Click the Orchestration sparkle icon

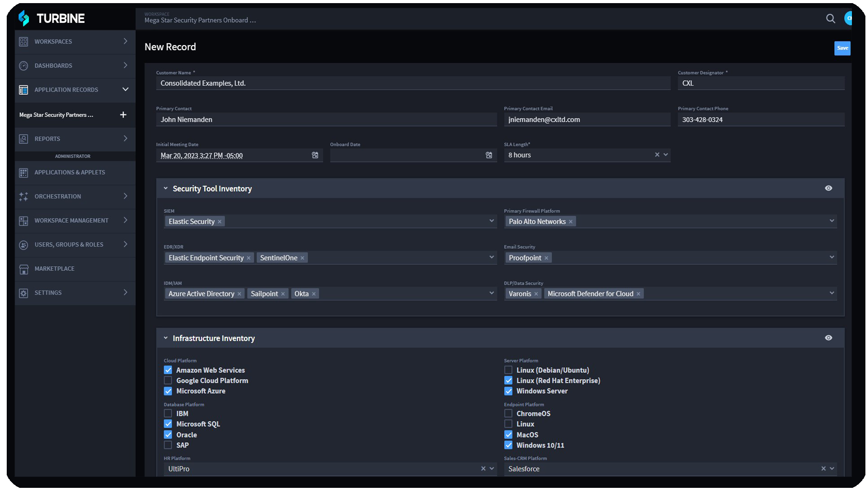click(23, 196)
